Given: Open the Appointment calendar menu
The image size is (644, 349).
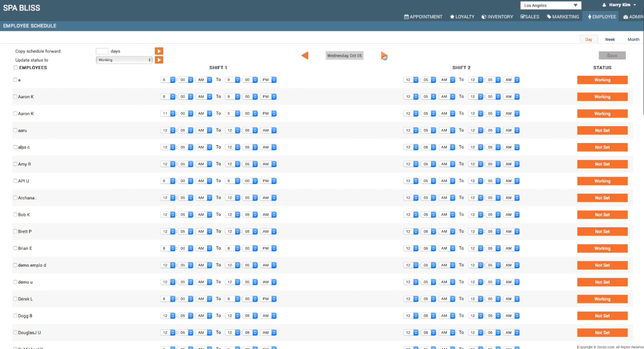Looking at the screenshot, I should 423,17.
